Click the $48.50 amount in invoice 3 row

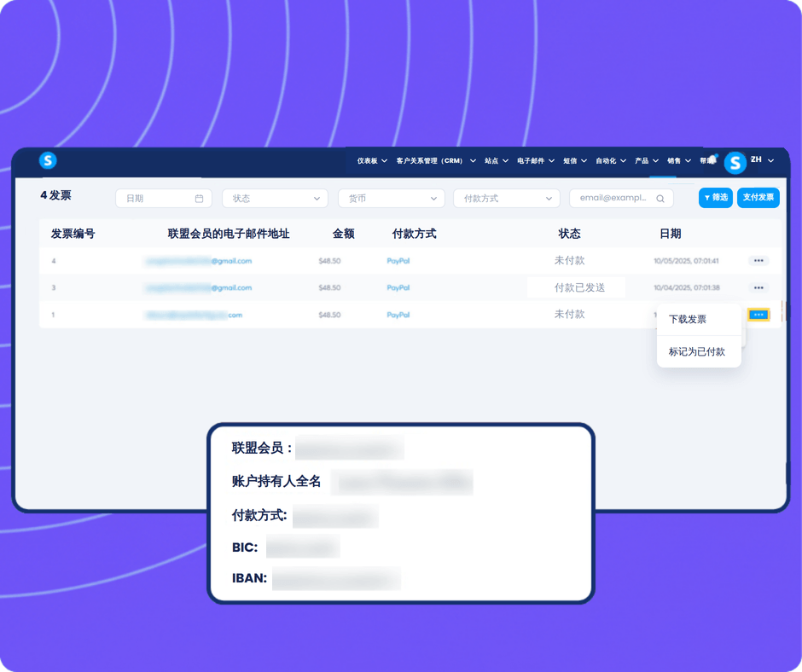[329, 288]
